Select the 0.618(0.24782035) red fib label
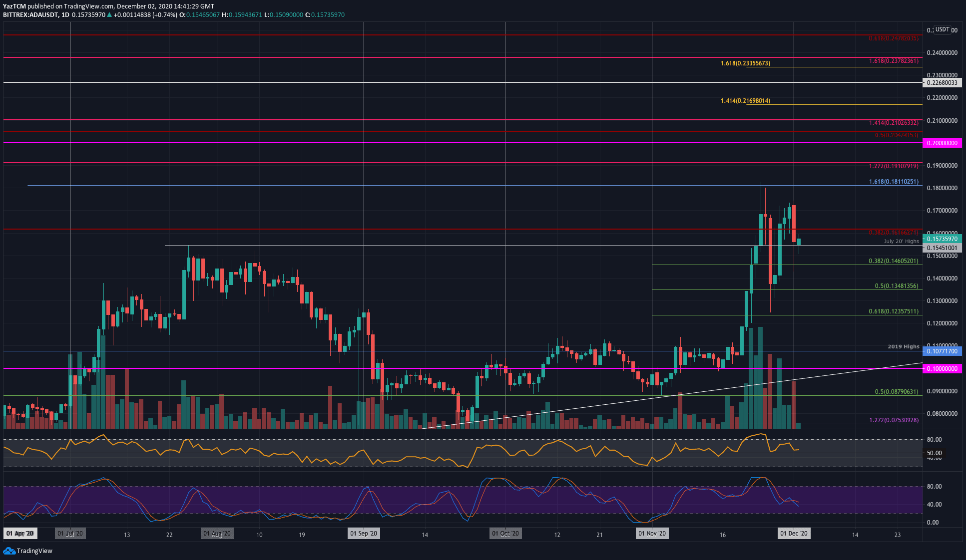Image resolution: width=966 pixels, height=560 pixels. [x=894, y=38]
